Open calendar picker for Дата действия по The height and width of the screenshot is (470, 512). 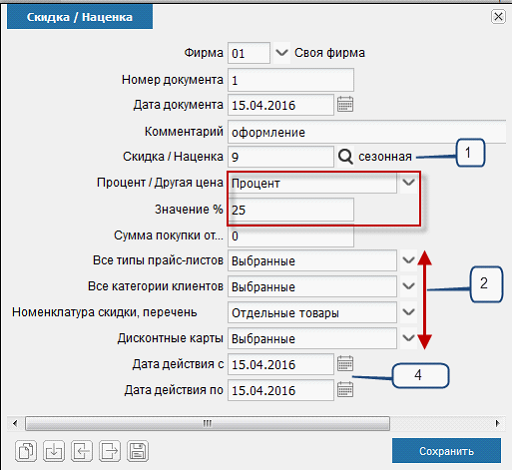point(345,389)
